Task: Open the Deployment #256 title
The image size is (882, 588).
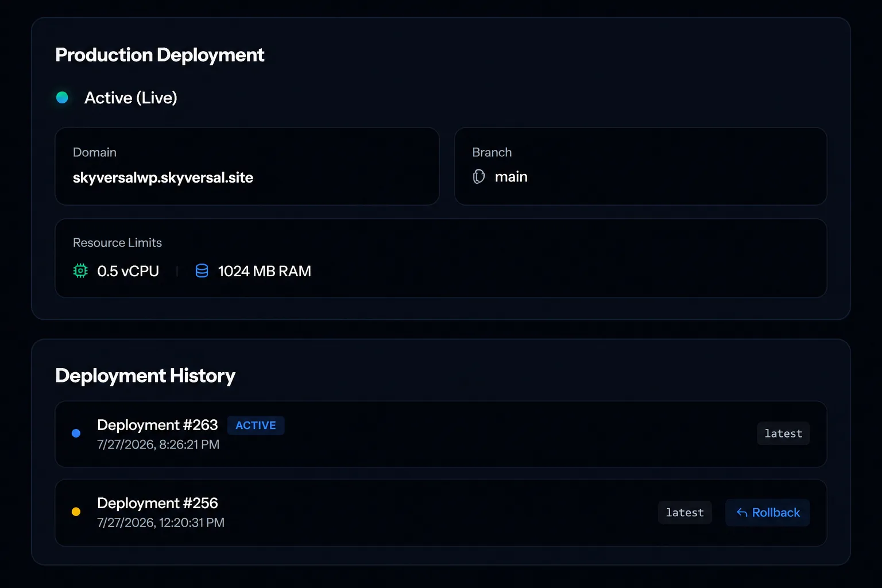Action: tap(157, 503)
